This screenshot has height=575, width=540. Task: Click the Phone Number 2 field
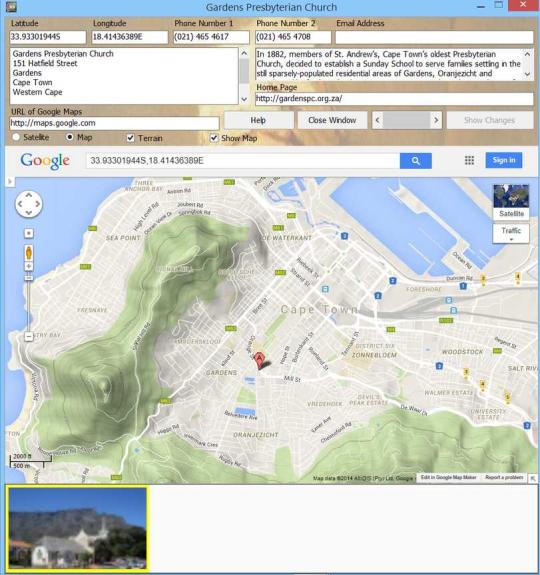coord(293,37)
